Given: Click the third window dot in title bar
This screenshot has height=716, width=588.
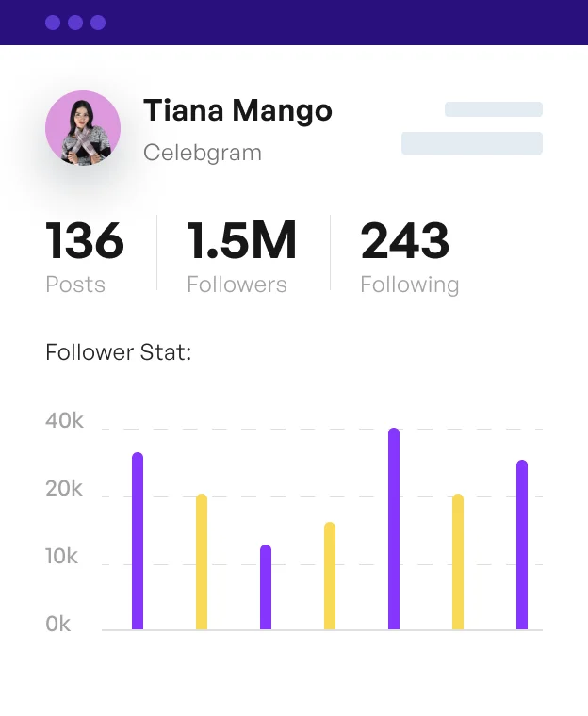Looking at the screenshot, I should pyautogui.click(x=98, y=23).
